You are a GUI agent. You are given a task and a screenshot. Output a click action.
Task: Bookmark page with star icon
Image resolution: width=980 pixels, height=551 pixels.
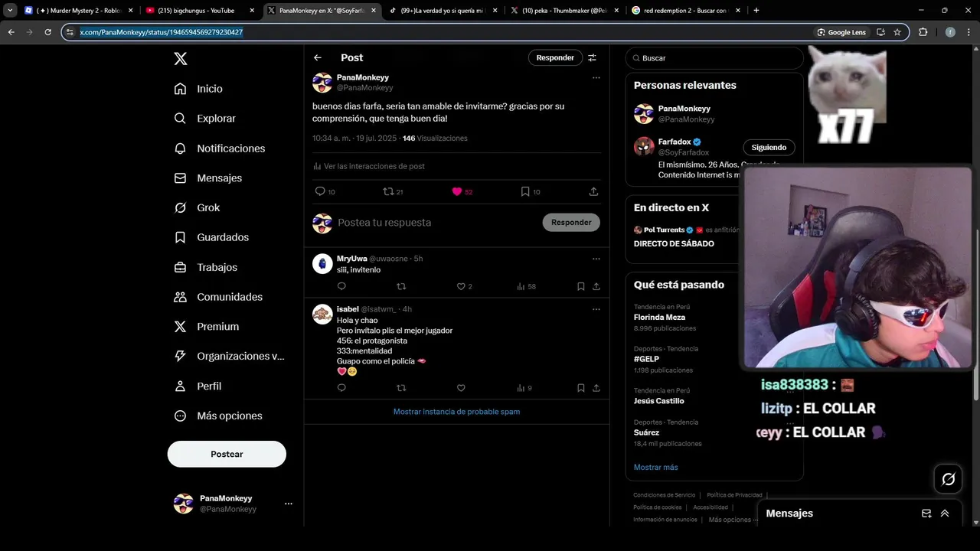pyautogui.click(x=897, y=32)
